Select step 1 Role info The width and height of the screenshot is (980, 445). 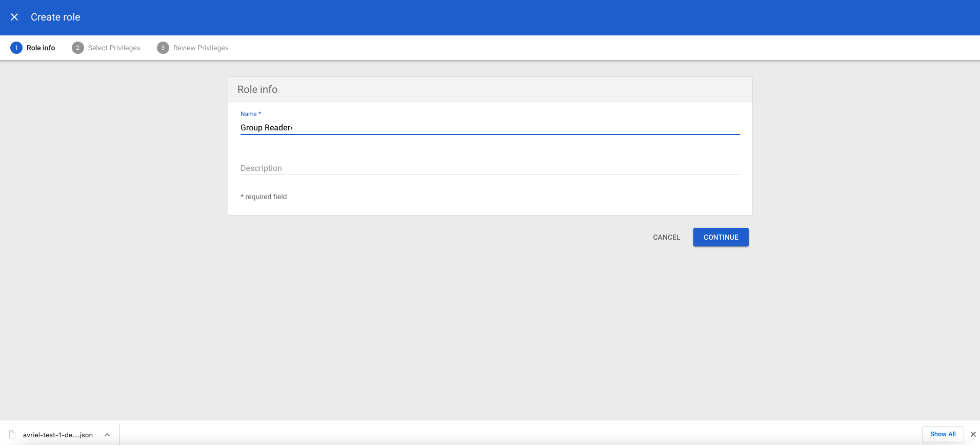click(33, 48)
